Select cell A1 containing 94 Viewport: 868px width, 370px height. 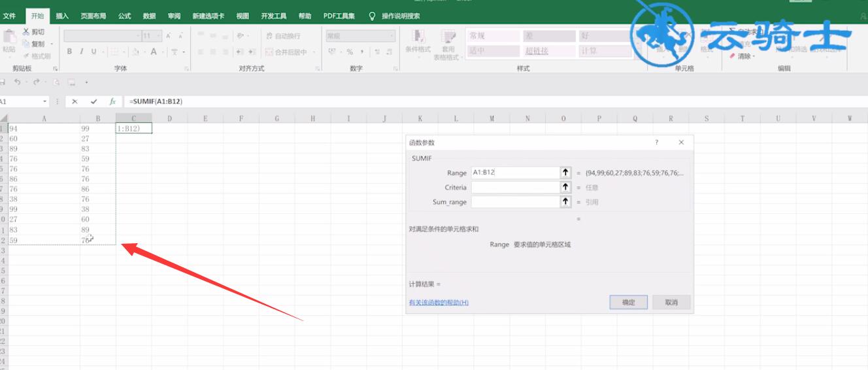(44, 129)
